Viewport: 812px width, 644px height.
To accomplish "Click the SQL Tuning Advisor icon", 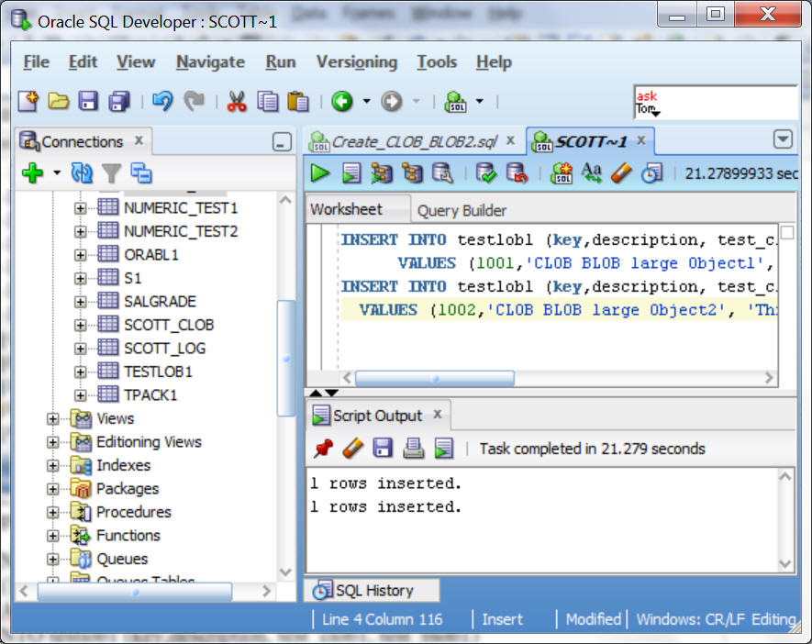I will (443, 172).
